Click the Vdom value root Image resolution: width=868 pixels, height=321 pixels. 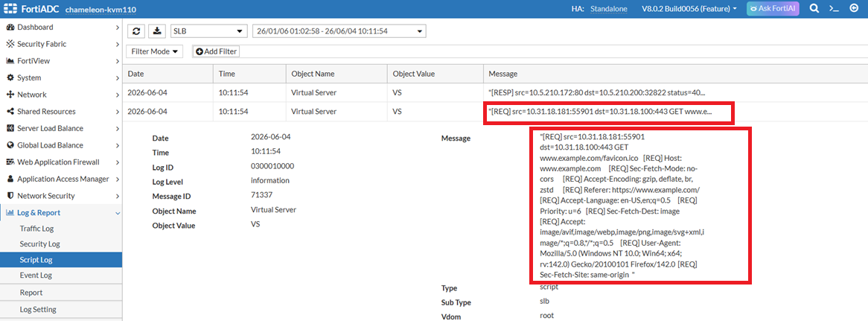click(547, 316)
